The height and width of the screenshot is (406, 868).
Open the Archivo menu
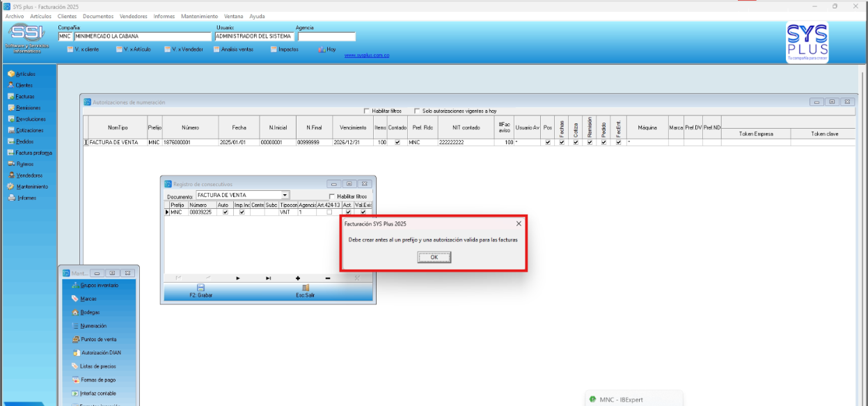click(x=14, y=16)
